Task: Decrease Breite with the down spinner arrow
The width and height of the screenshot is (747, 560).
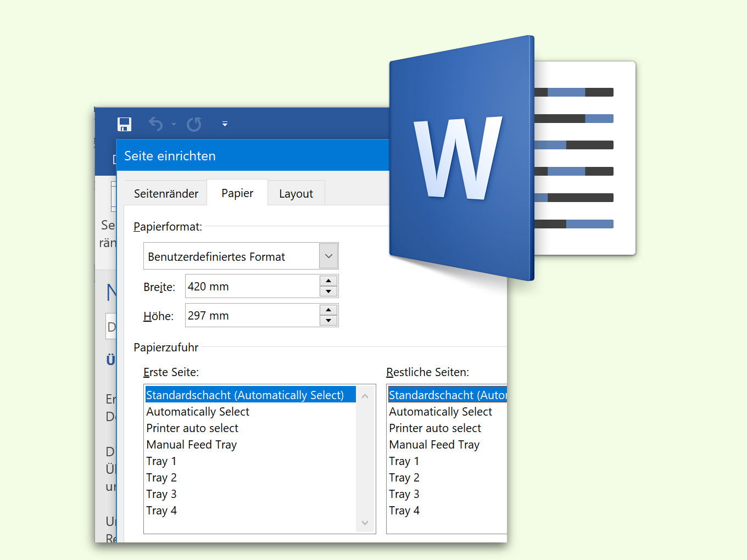Action: click(x=328, y=292)
